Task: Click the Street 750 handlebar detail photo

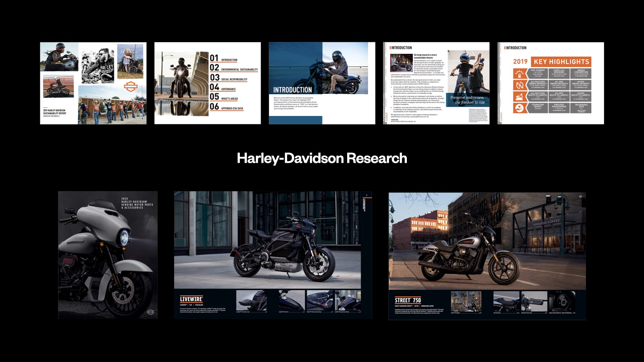Action: (466, 301)
